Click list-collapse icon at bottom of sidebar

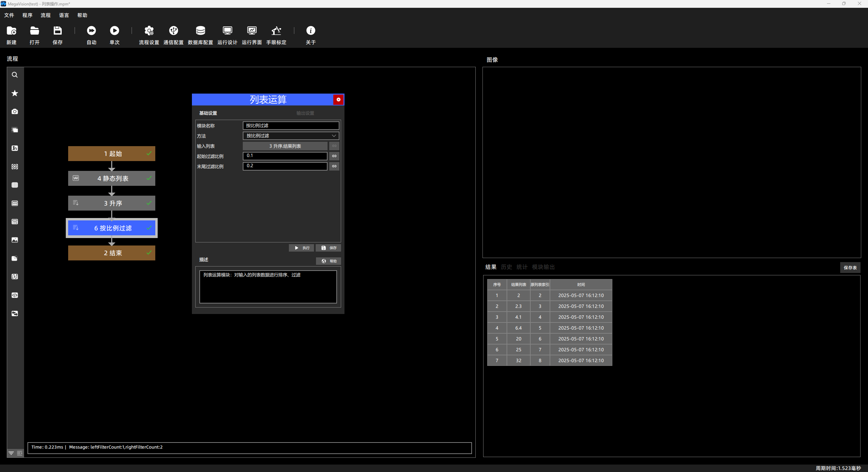pyautogui.click(x=20, y=453)
